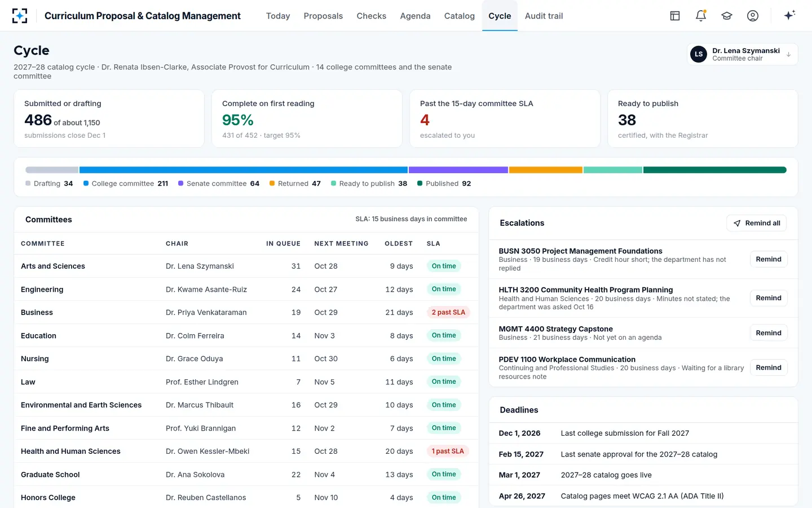812x508 pixels.
Task: Open the Business committee row
Action: tap(246, 312)
